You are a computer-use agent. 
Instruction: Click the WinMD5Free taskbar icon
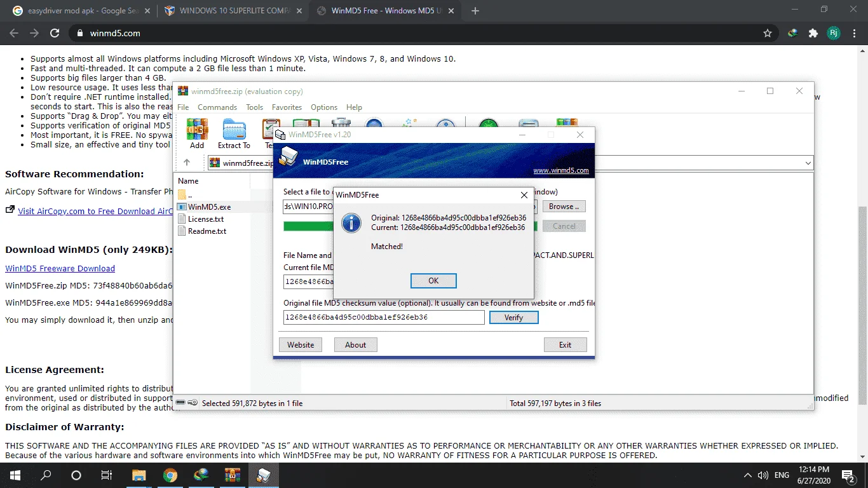tap(263, 475)
